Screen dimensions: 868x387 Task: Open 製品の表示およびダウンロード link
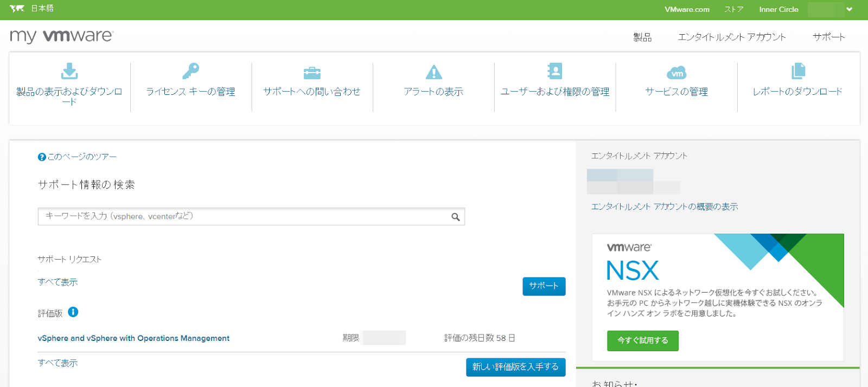[x=69, y=96]
